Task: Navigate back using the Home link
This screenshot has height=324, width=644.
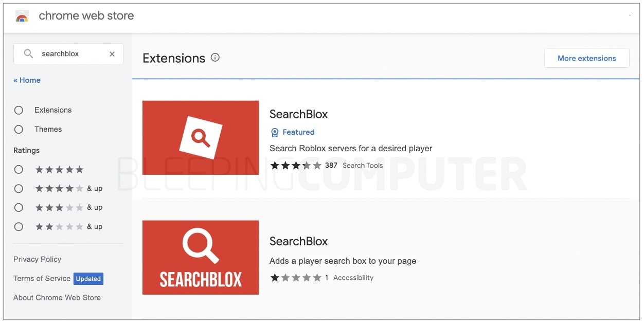Action: pyautogui.click(x=27, y=80)
